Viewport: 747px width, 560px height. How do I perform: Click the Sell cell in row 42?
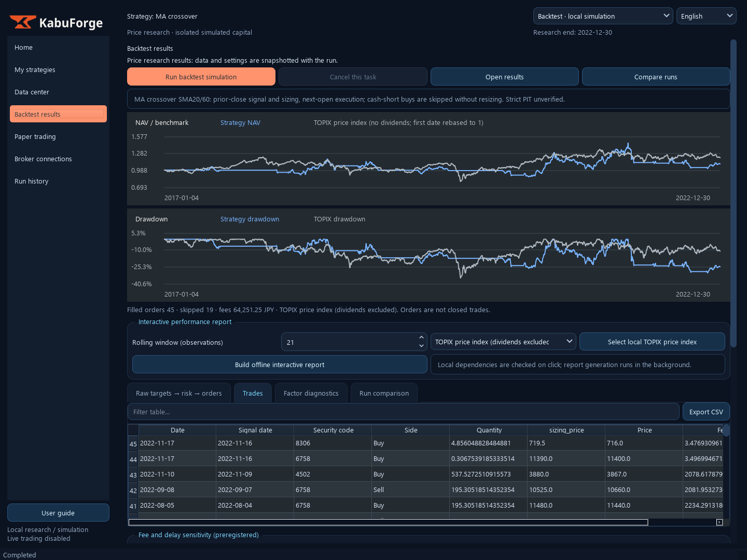tap(410, 489)
